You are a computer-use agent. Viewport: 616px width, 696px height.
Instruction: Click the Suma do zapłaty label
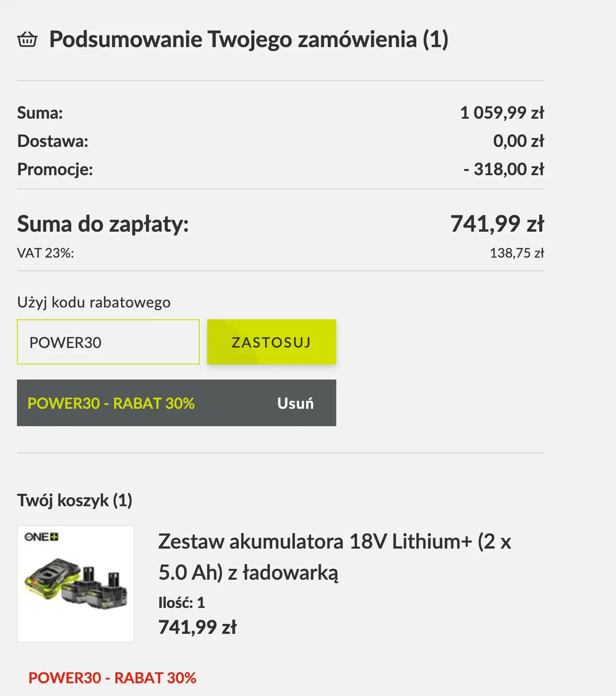[103, 224]
